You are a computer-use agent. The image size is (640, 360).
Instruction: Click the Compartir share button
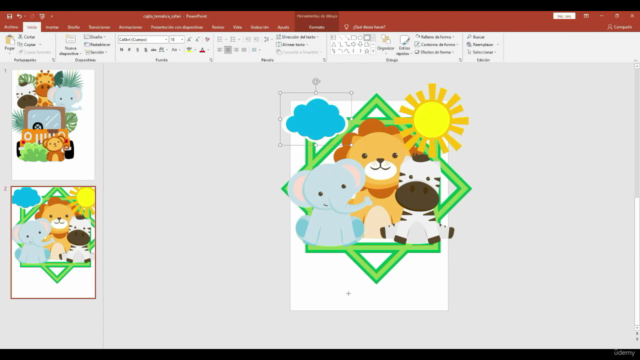[x=620, y=27]
